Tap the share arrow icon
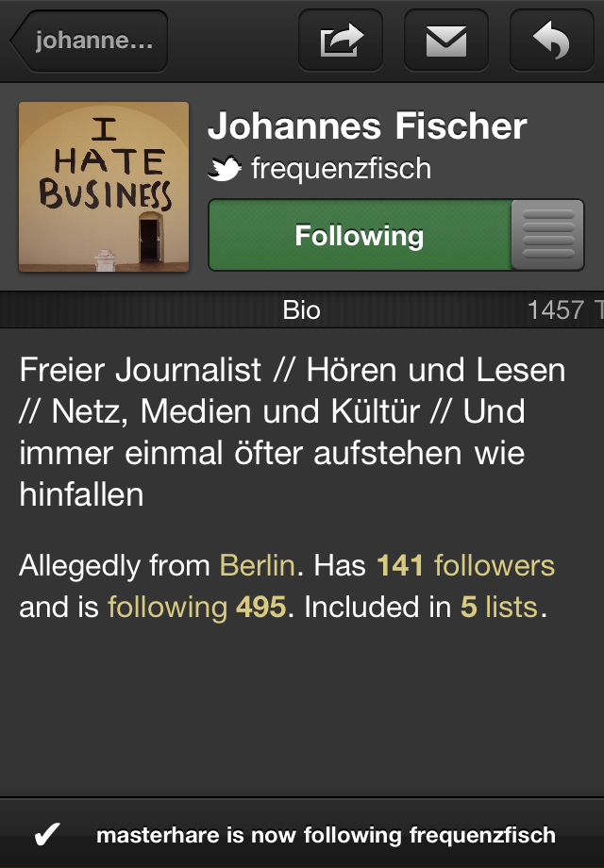This screenshot has width=604, height=868. tap(341, 41)
